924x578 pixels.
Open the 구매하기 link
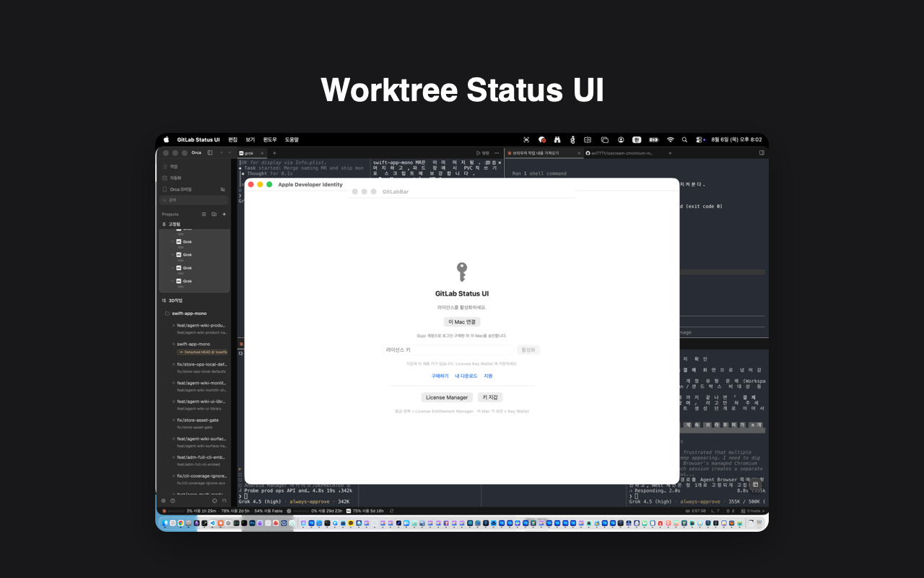pyautogui.click(x=440, y=376)
